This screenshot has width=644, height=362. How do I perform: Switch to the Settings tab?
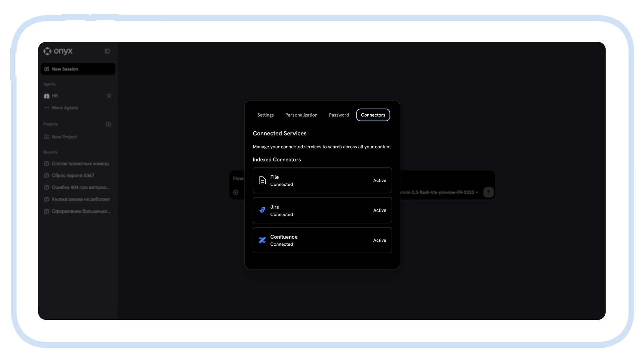(265, 115)
